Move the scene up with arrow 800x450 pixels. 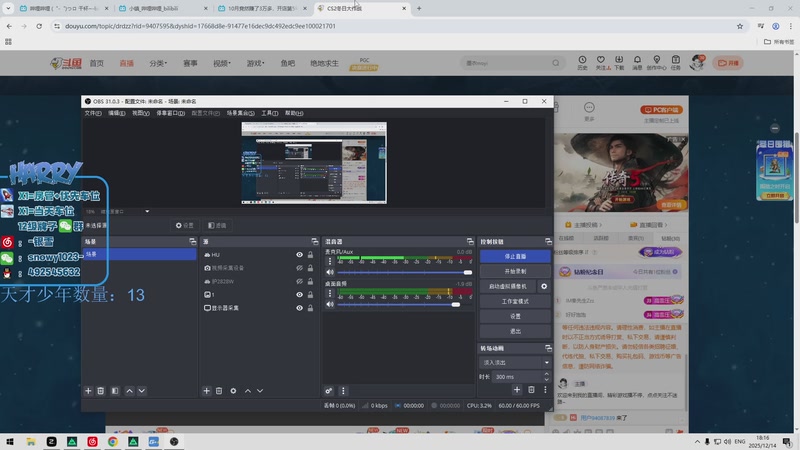click(130, 391)
